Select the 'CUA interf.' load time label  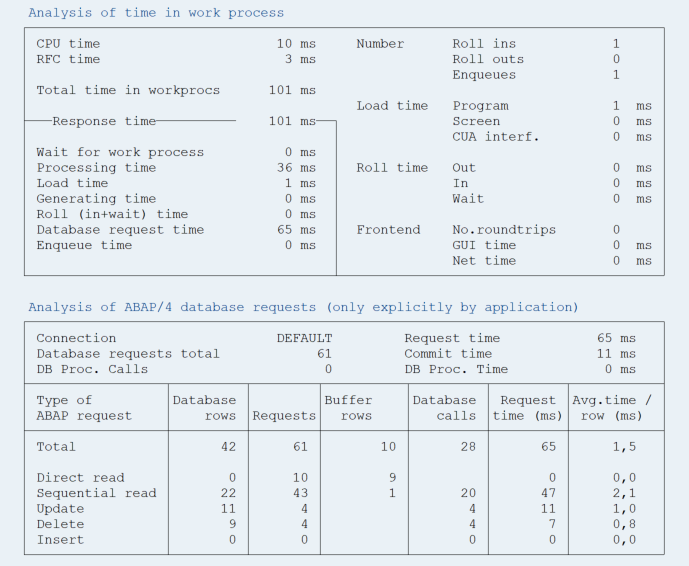(495, 137)
